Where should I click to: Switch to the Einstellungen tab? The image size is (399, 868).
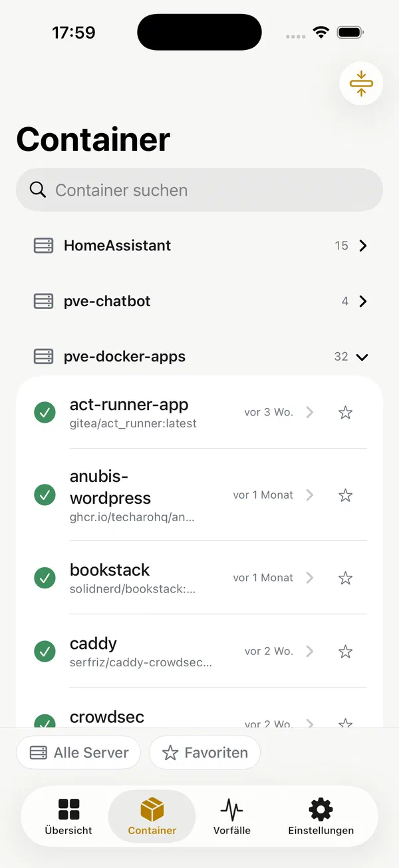click(x=321, y=817)
